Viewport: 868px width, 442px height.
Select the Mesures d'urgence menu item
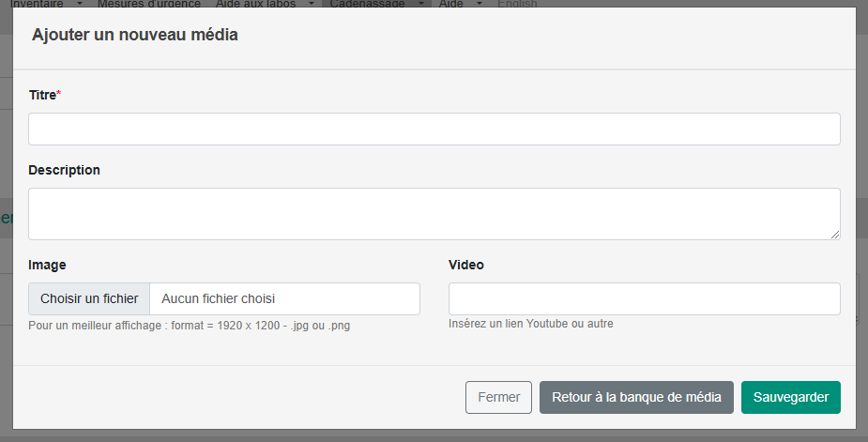pos(149,4)
